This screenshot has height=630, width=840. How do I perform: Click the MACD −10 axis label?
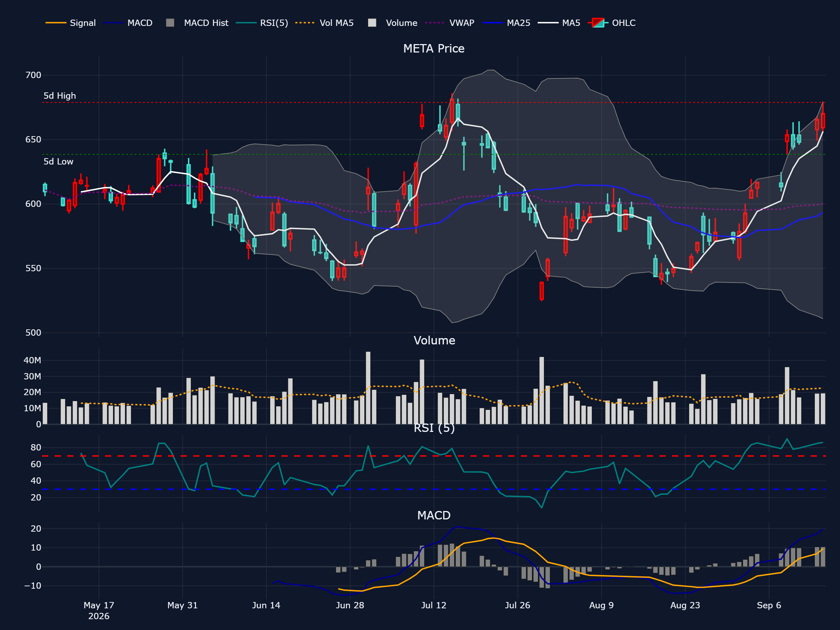click(33, 586)
